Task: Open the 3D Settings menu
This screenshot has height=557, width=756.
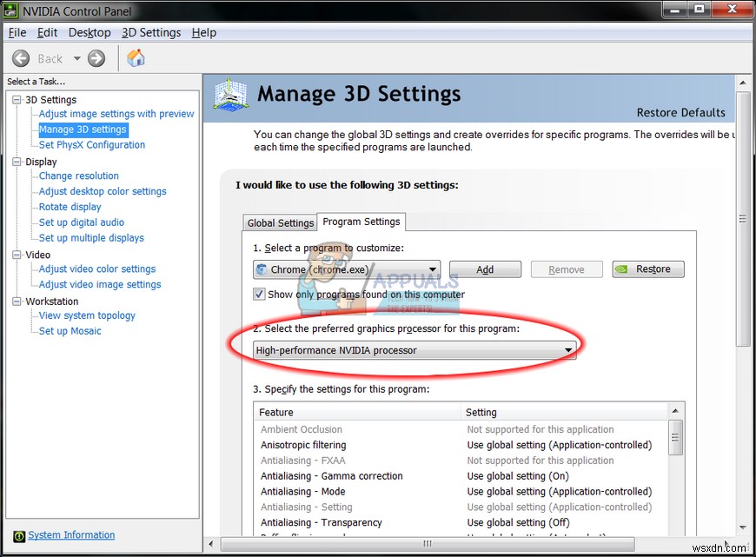Action: pos(151,33)
